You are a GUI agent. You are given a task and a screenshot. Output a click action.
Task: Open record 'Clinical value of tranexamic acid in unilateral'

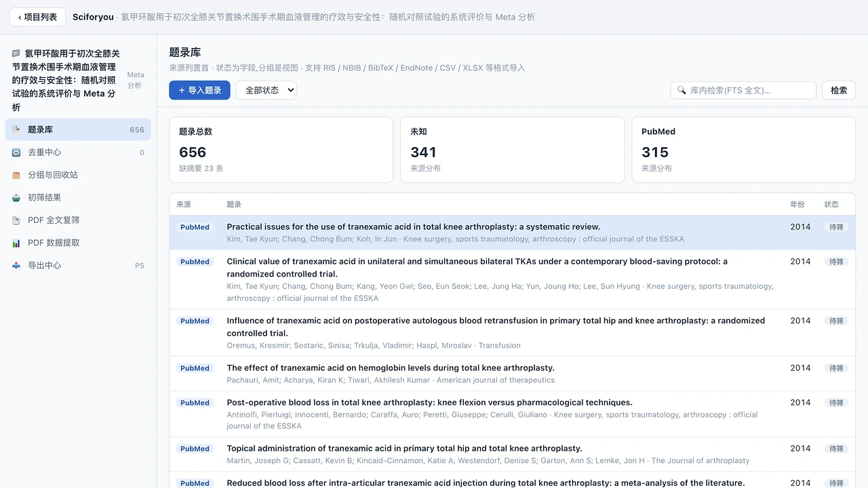coord(512,279)
